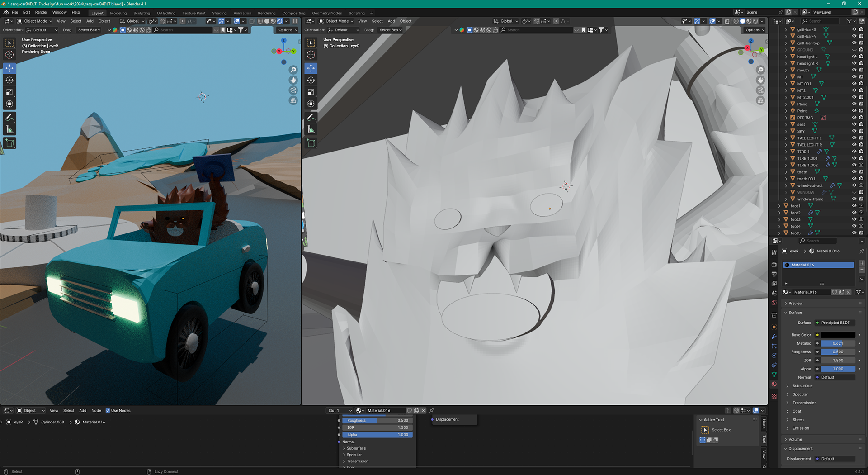Pin the node editor material
868x475 pixels.
click(432, 411)
